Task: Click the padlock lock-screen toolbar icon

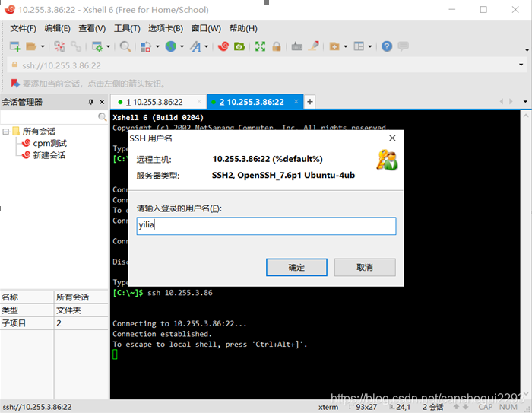Action: coord(277,46)
